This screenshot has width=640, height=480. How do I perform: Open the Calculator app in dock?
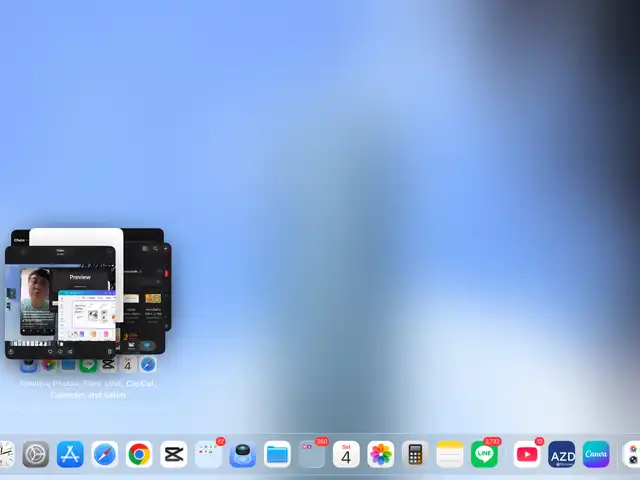pyautogui.click(x=415, y=455)
